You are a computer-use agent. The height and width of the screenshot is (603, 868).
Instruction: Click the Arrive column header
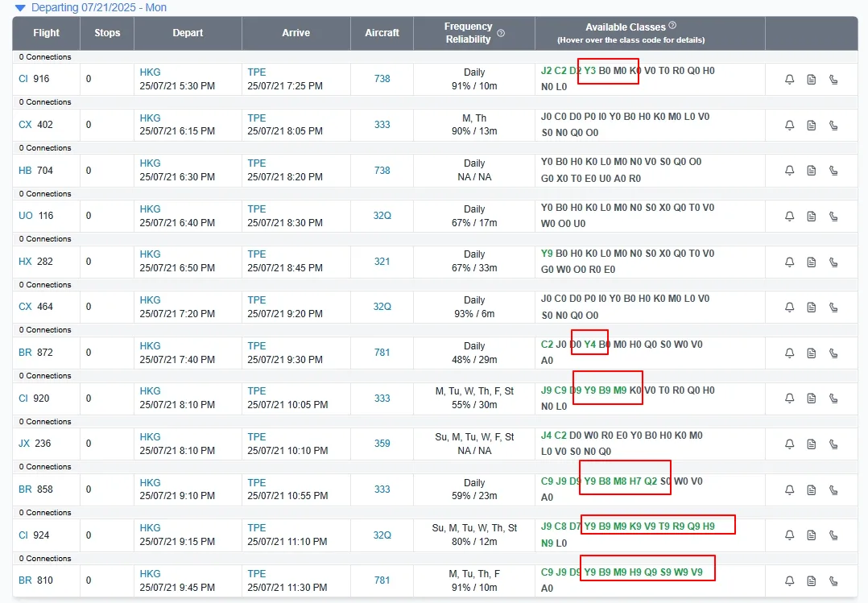pyautogui.click(x=296, y=33)
